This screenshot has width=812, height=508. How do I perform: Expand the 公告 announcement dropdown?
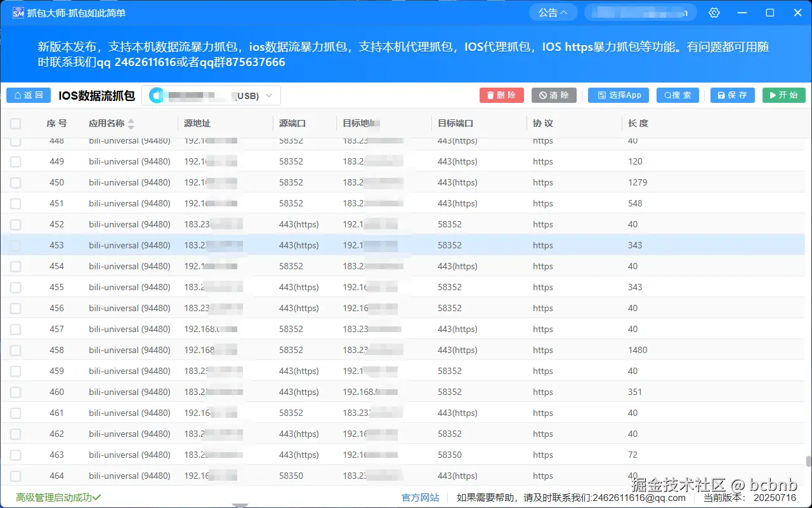coord(553,11)
